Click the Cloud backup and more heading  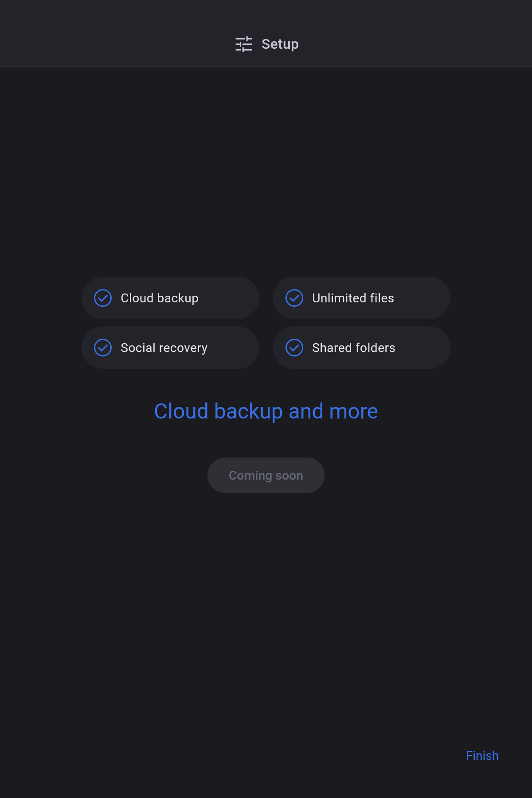click(266, 411)
